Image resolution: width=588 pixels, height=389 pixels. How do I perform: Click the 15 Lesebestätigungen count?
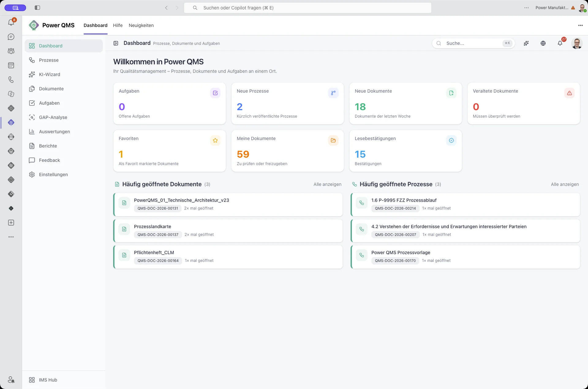(x=360, y=154)
